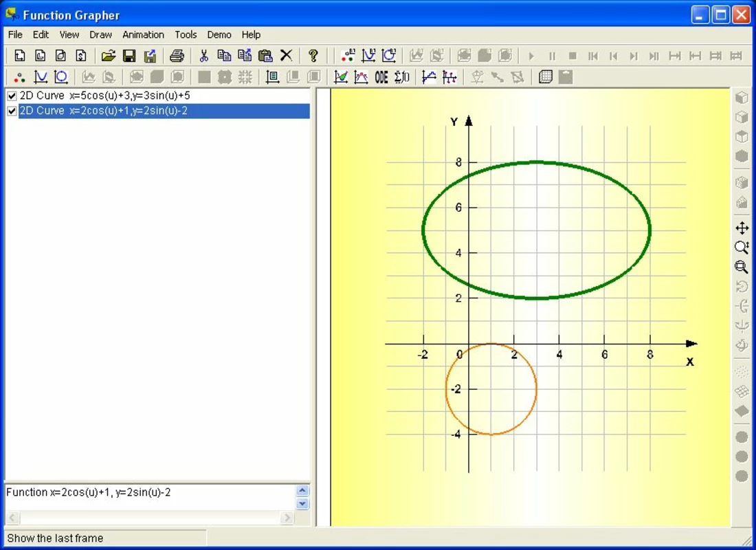Click the horizontal scrollbar left arrow
The width and height of the screenshot is (756, 550).
coord(12,518)
